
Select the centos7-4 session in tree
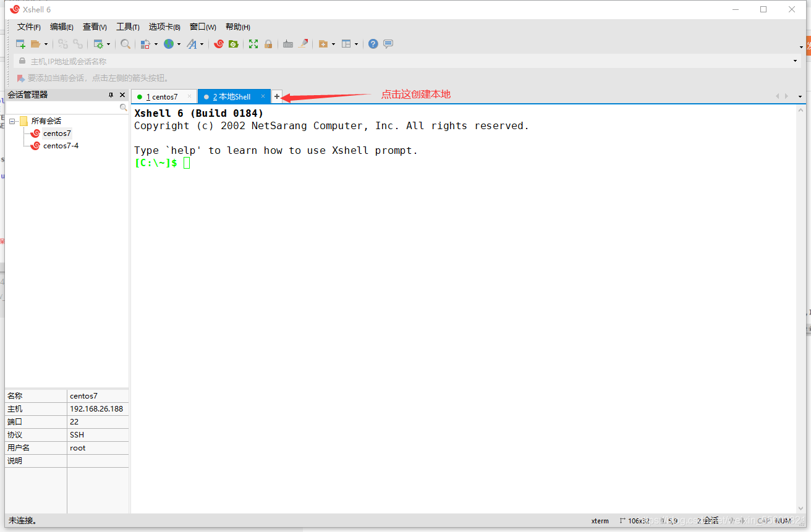click(x=61, y=146)
